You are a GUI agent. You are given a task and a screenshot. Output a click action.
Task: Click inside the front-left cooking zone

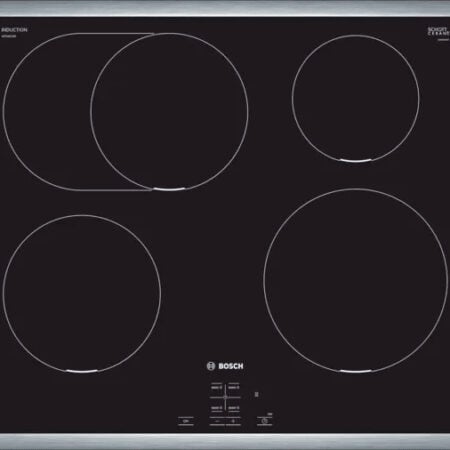click(x=82, y=293)
